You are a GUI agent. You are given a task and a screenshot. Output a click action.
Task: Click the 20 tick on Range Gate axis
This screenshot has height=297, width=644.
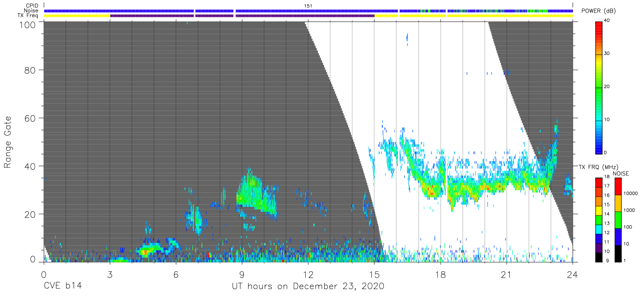30,214
